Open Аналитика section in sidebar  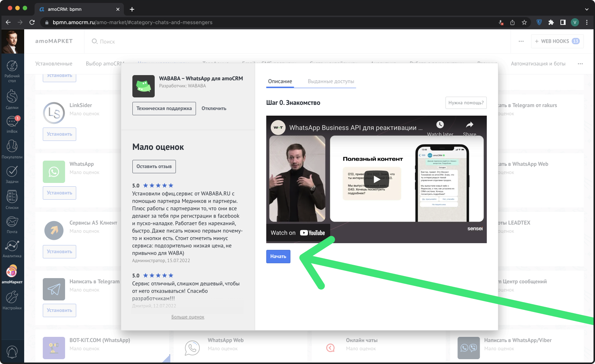12,249
